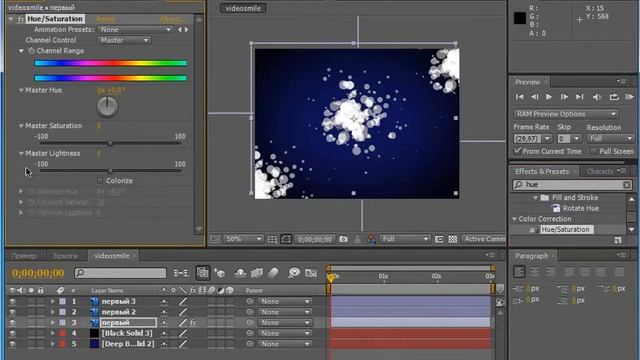The height and width of the screenshot is (360, 640).
Task: Toggle Always Preview This View icon
Action: [215, 239]
